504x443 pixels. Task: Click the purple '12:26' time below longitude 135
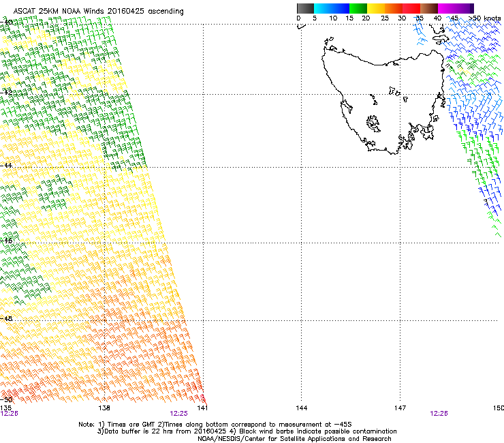(9, 414)
